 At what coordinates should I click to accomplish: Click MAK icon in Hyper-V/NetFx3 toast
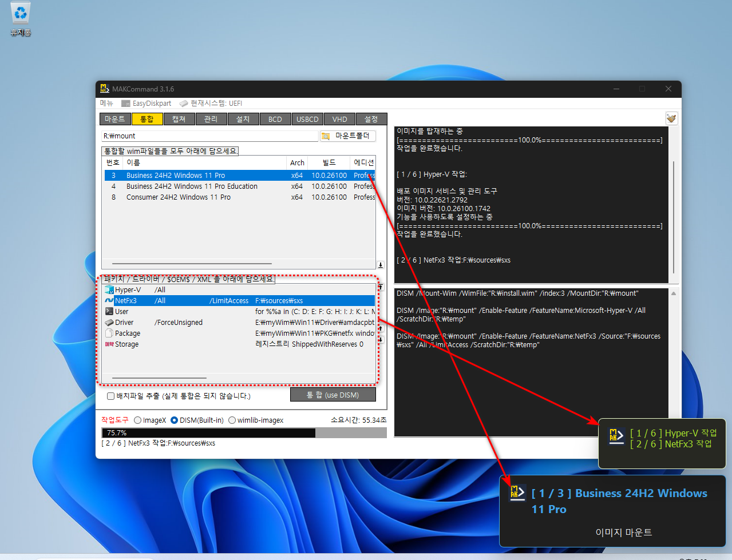tap(616, 438)
